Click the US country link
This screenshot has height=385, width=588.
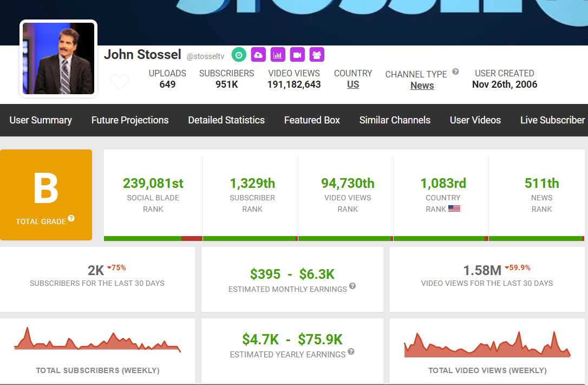point(353,85)
